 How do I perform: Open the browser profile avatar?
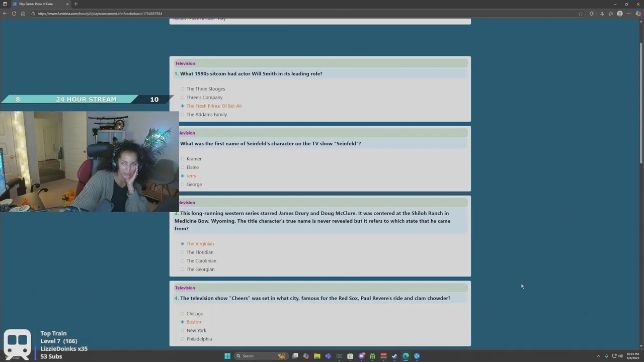620,14
